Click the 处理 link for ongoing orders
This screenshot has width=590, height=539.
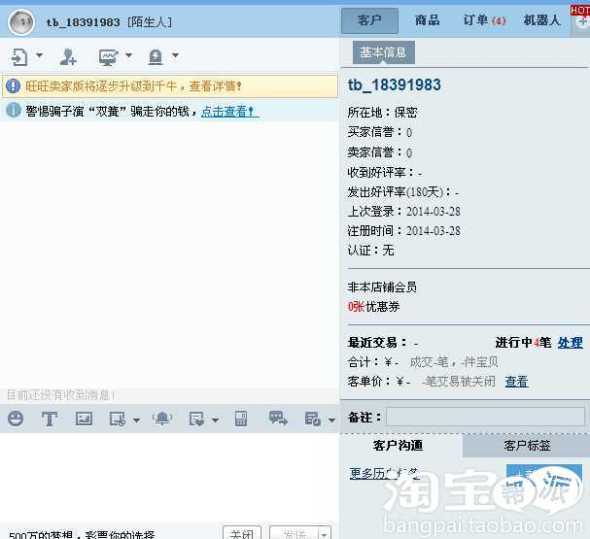(x=570, y=343)
